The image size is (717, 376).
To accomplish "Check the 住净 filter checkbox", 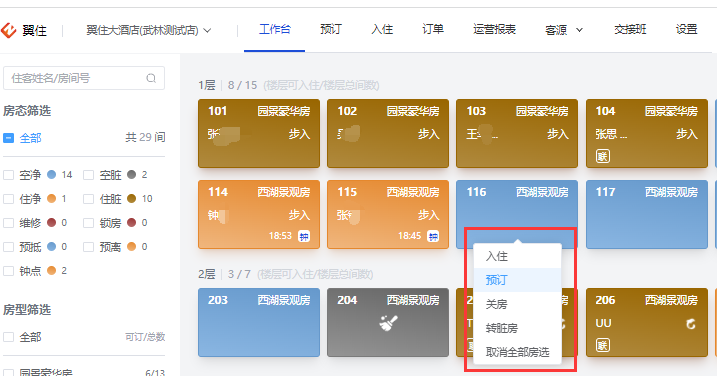I will click(x=9, y=199).
